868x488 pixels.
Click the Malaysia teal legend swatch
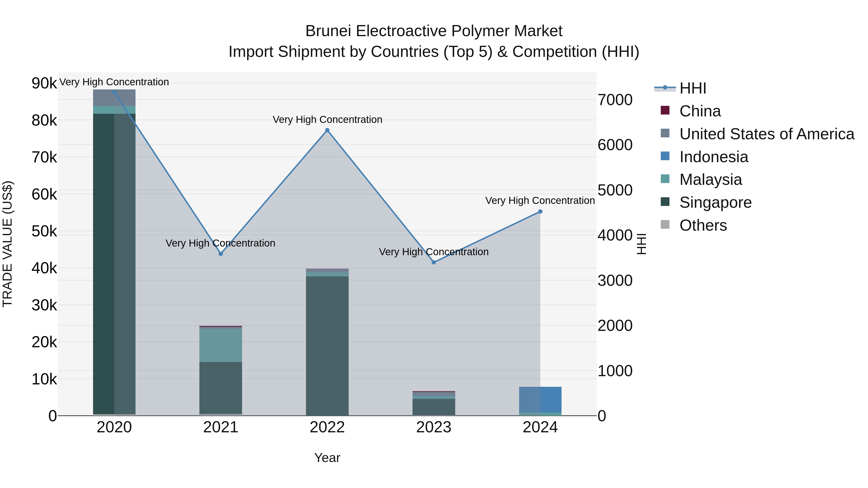[x=665, y=179]
